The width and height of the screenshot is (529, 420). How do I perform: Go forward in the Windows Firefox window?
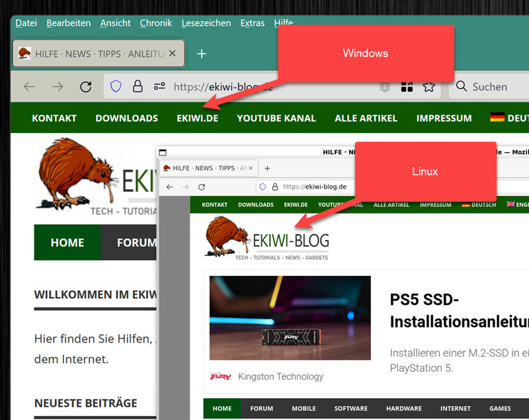(58, 87)
